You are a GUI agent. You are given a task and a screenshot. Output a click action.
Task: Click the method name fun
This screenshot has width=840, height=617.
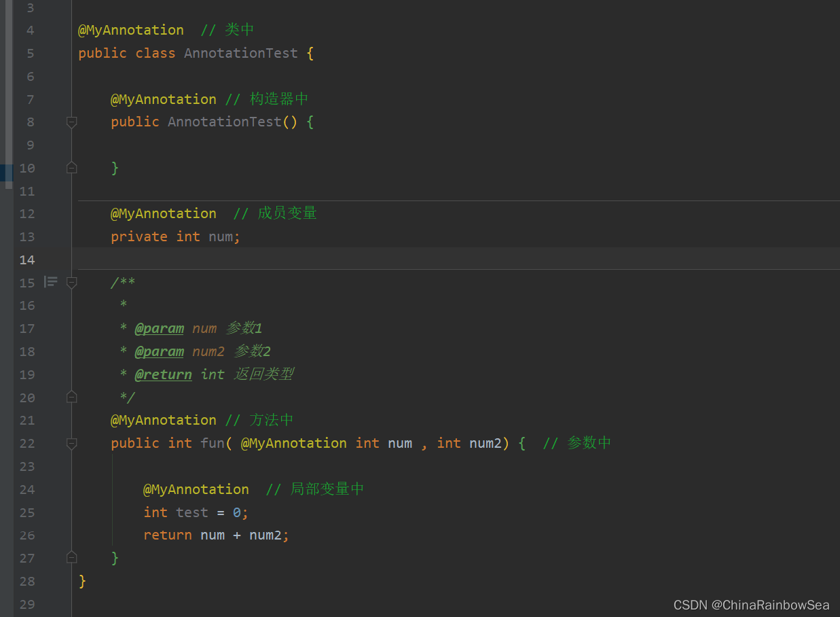click(213, 443)
